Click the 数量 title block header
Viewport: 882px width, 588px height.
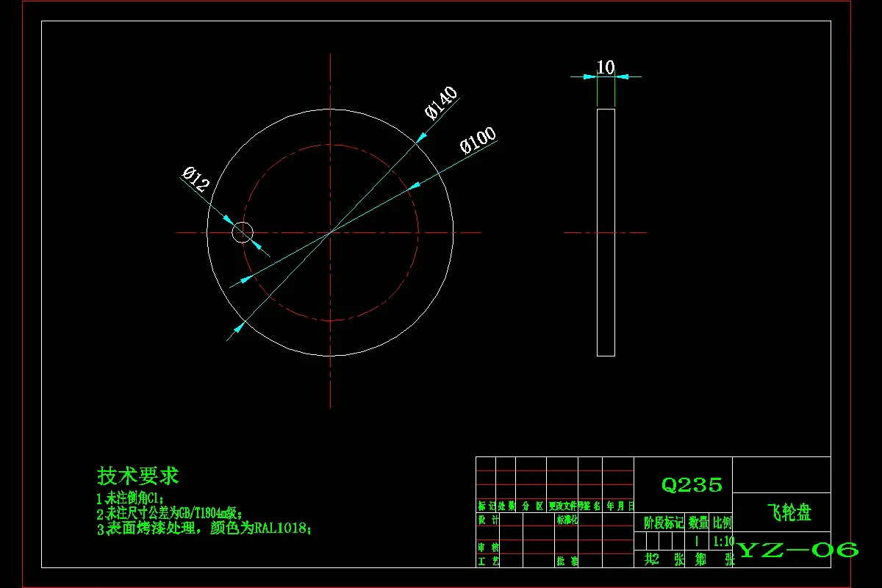click(x=698, y=523)
